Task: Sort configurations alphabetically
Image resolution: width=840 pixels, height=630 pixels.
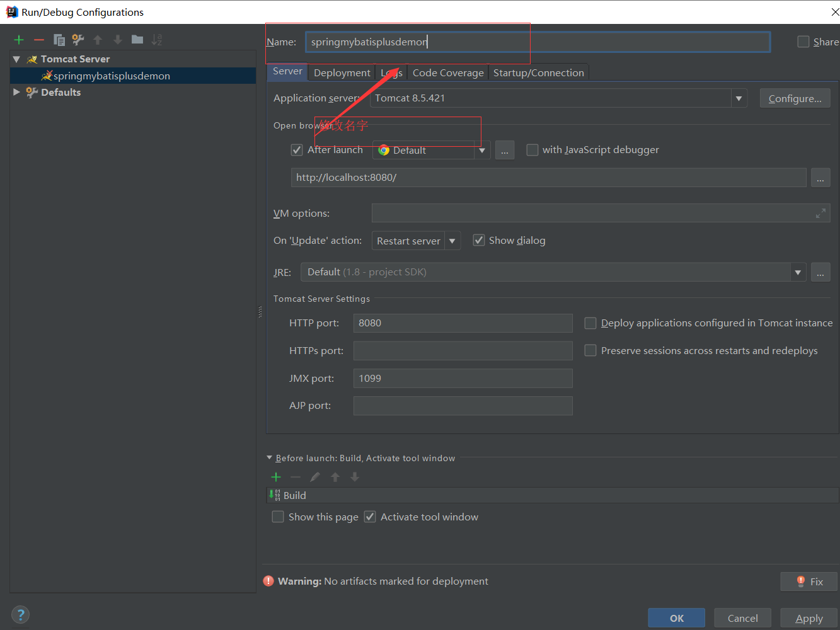Action: [157, 40]
